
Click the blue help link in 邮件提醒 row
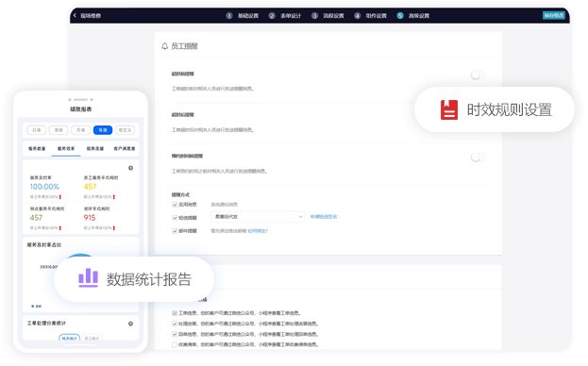click(x=258, y=231)
